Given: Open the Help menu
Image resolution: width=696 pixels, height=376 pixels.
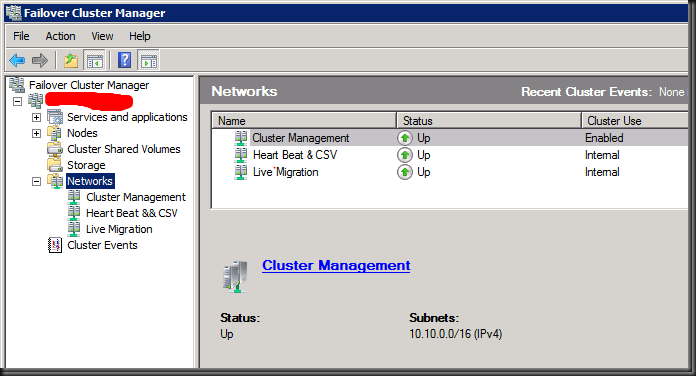Looking at the screenshot, I should tap(140, 36).
